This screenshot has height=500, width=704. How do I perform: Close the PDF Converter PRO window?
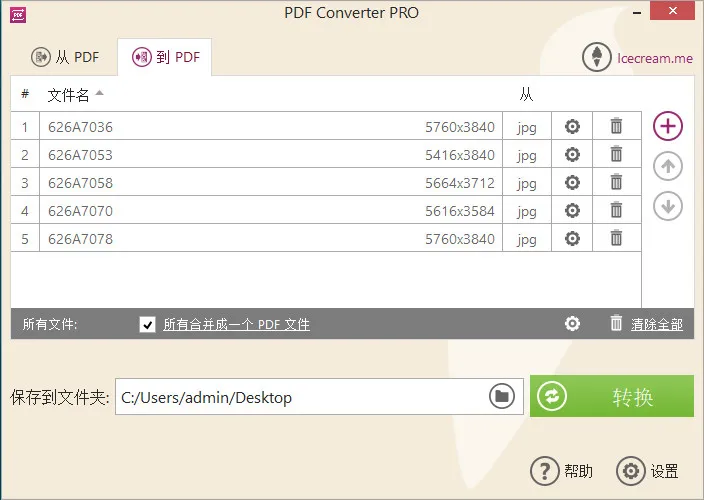[x=672, y=10]
